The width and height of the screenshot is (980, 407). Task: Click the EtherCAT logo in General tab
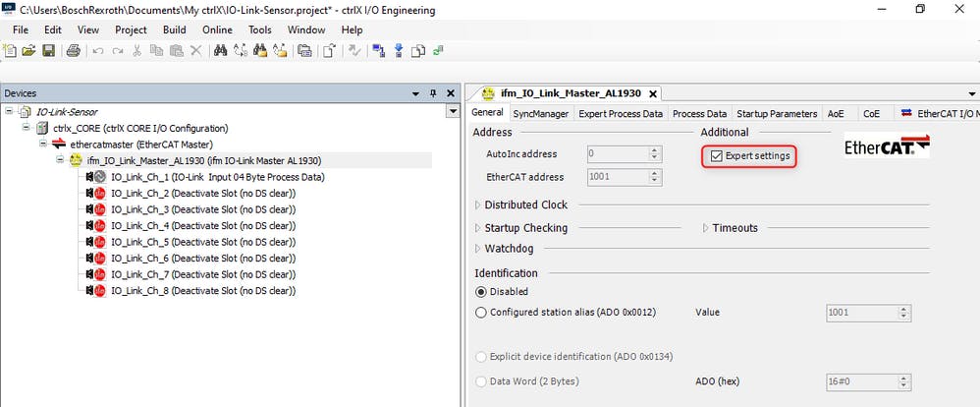(887, 145)
